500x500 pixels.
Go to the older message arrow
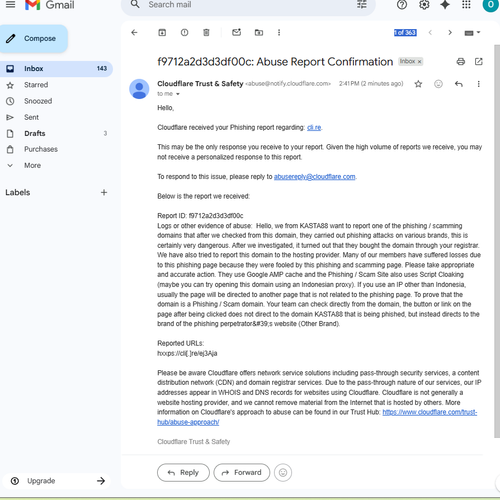coord(450,32)
